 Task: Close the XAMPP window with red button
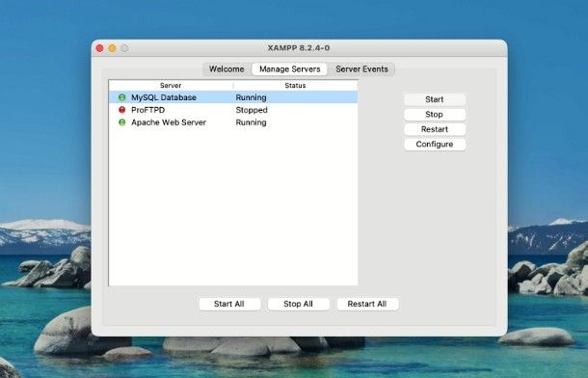click(x=99, y=48)
